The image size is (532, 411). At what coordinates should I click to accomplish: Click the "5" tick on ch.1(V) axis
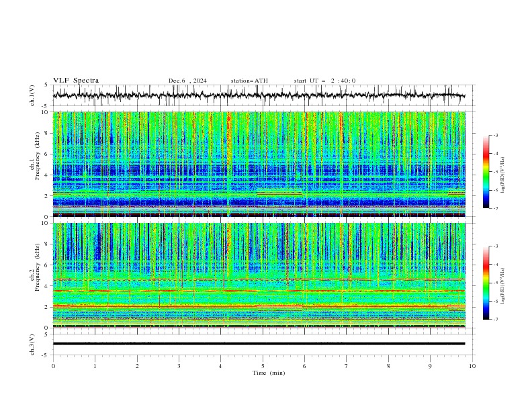click(x=46, y=85)
